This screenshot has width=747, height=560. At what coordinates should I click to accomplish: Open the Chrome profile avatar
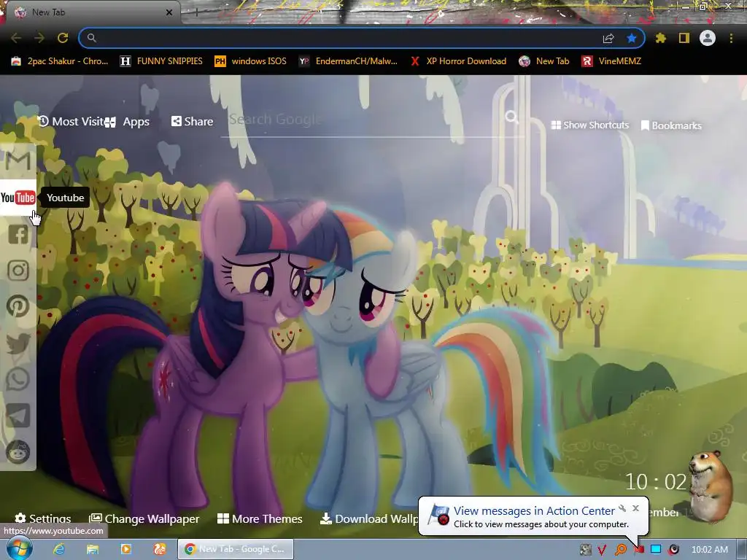(x=708, y=38)
